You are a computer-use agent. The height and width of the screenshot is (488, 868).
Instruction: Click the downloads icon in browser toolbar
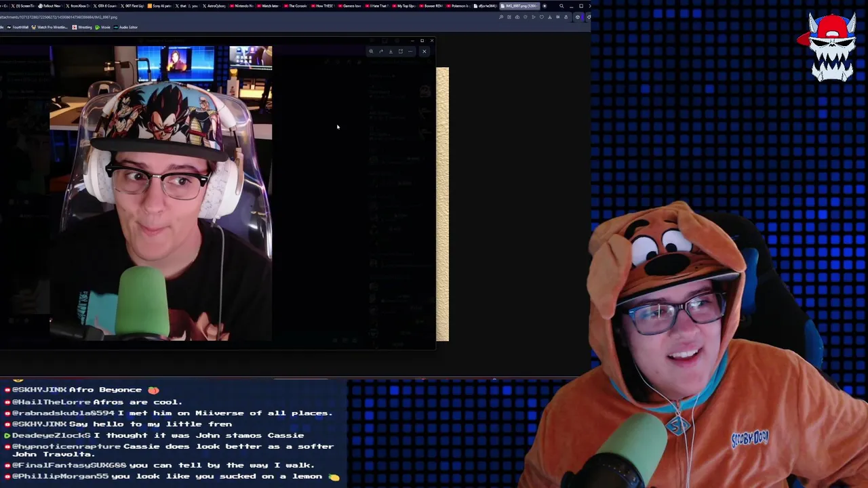click(x=550, y=17)
